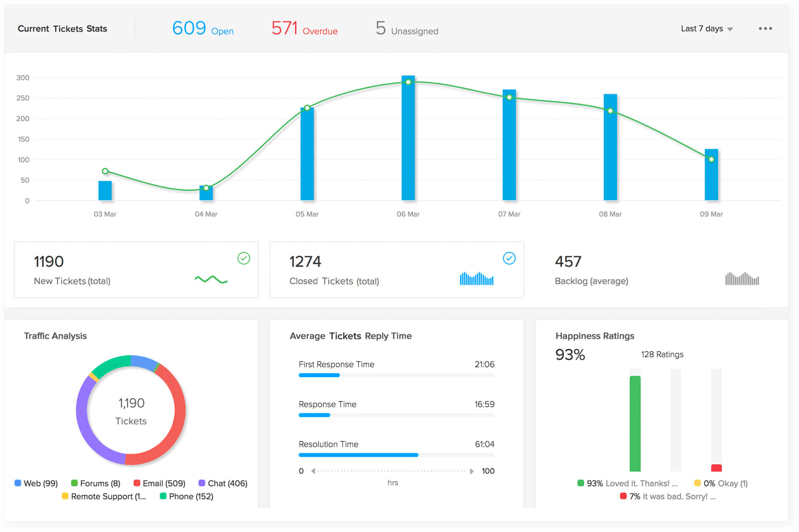
Task: Click left arrow on the hrs scale
Action: [313, 471]
